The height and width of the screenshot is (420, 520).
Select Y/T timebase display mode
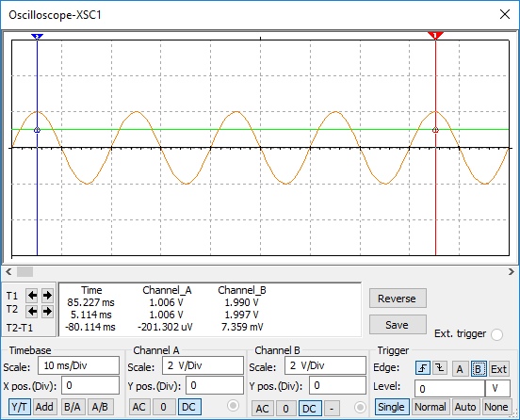pos(20,407)
